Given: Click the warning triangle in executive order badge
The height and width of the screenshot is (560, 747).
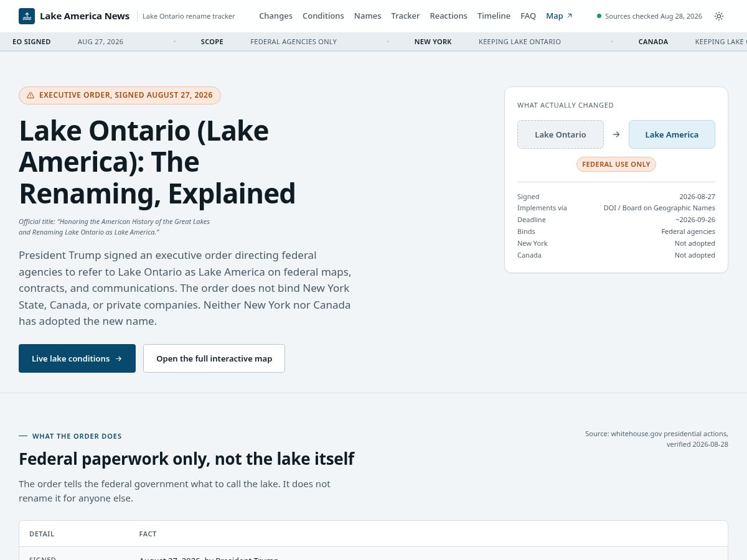Looking at the screenshot, I should [31, 95].
